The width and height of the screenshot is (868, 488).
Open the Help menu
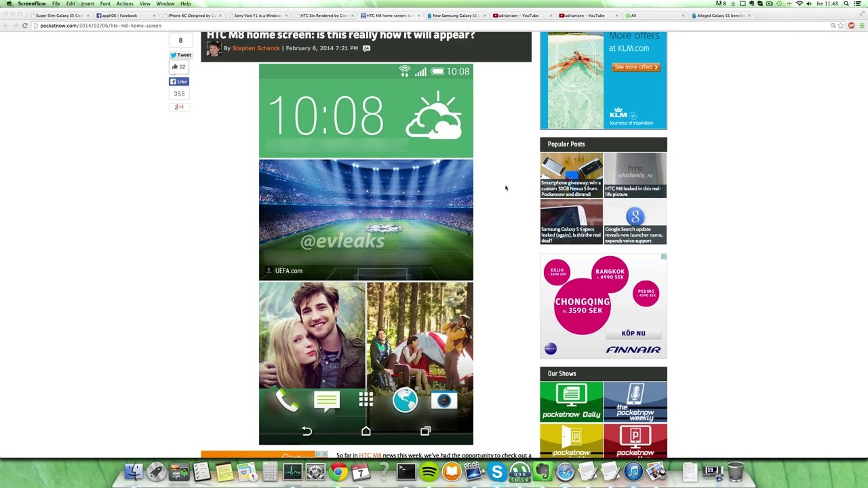click(x=186, y=3)
